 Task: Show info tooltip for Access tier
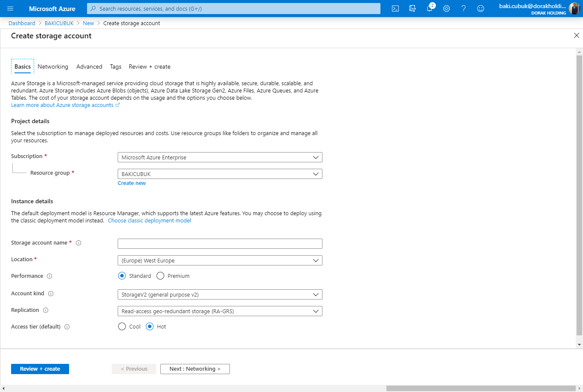pos(67,327)
